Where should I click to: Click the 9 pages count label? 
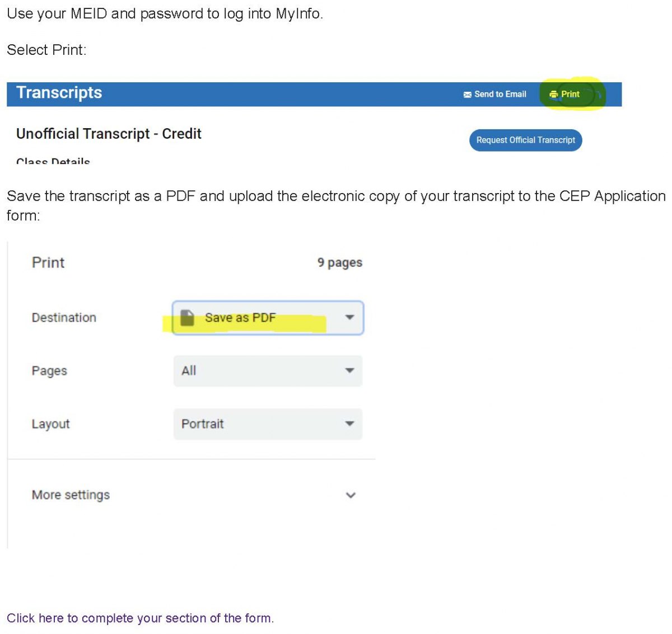point(340,262)
